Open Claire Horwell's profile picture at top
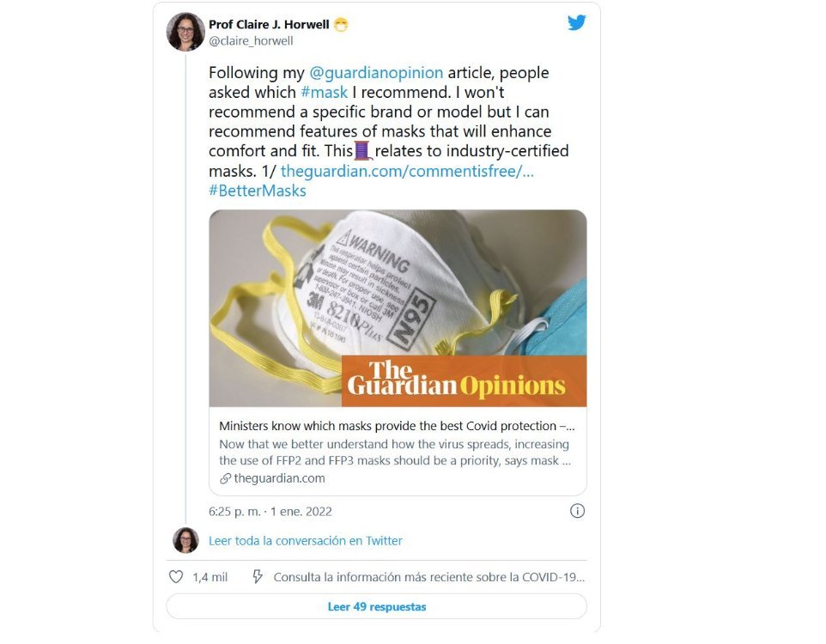 [185, 32]
